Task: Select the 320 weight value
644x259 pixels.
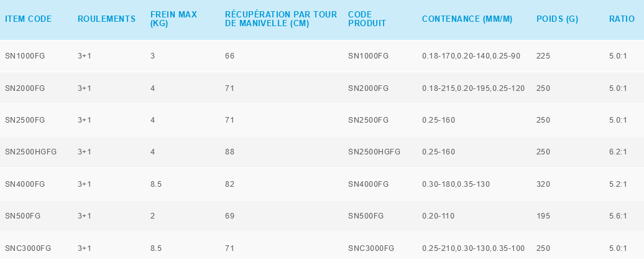Action: click(543, 184)
